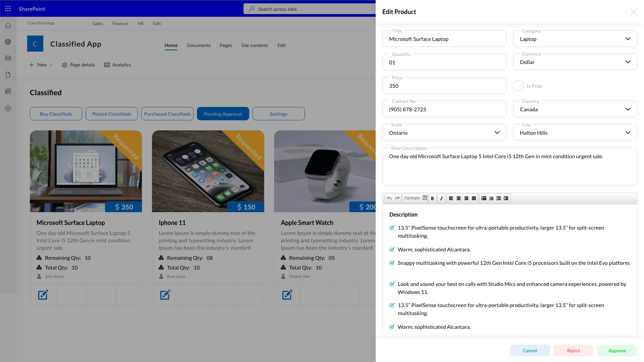Open the Documents navigation tab

199,45
